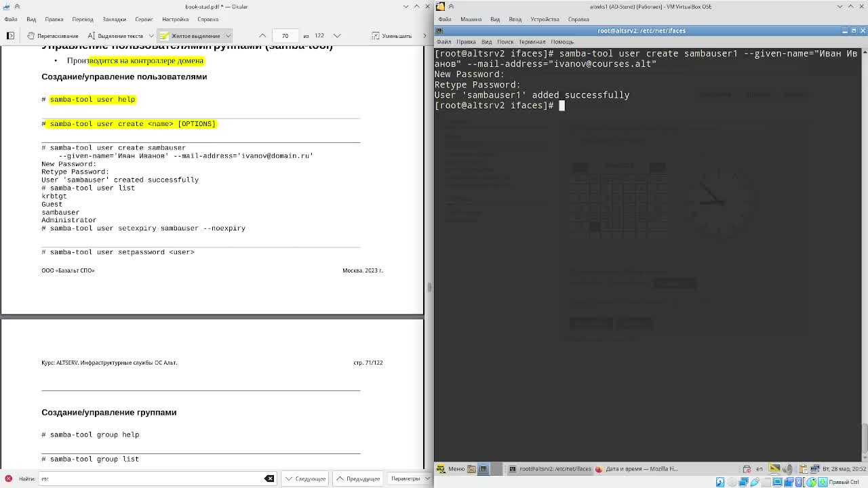Open the terminal Помощь menu

click(562, 41)
